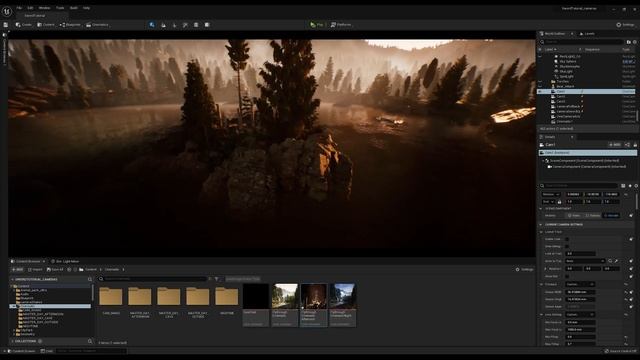The width and height of the screenshot is (640, 360).
Task: Click Add button in Details panel
Action: (615, 145)
